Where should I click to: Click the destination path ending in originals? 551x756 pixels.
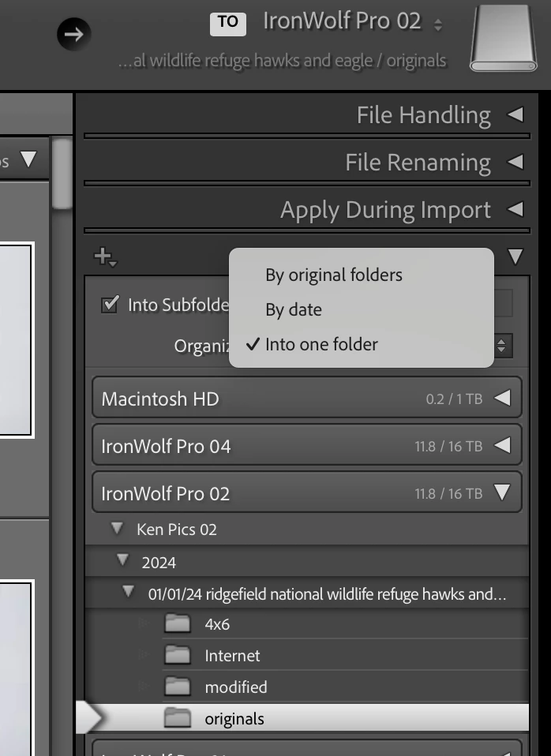pos(283,61)
